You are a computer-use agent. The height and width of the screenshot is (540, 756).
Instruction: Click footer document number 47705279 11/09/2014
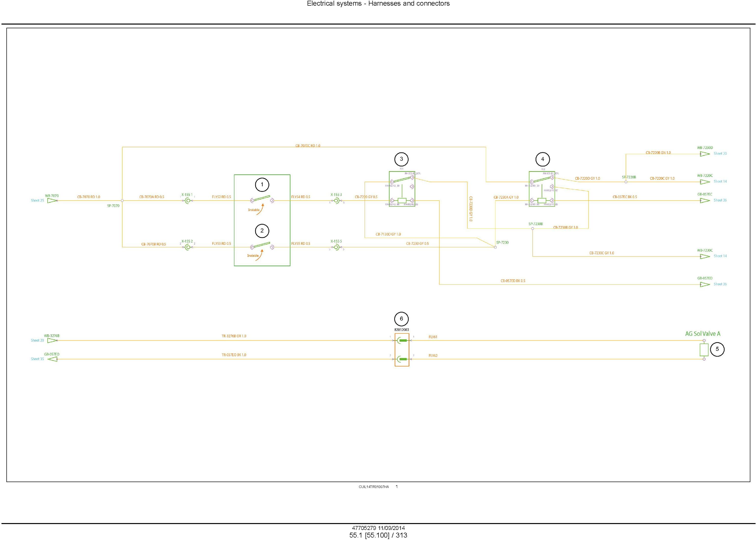click(378, 528)
